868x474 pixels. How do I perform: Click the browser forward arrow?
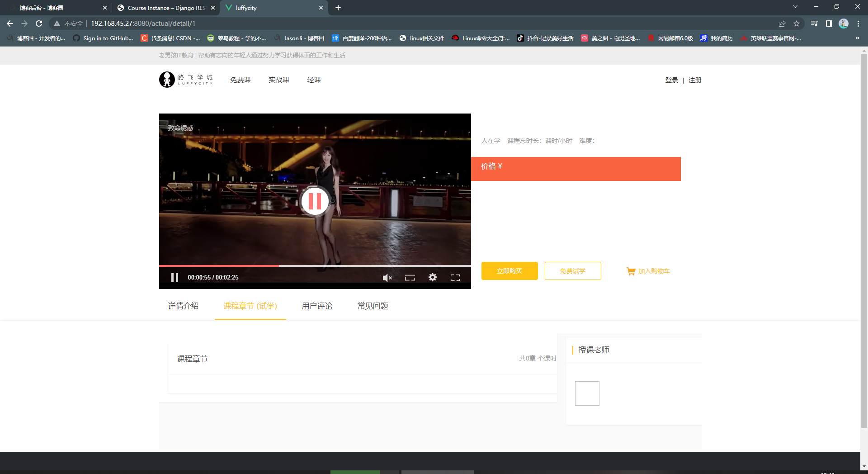[x=24, y=24]
